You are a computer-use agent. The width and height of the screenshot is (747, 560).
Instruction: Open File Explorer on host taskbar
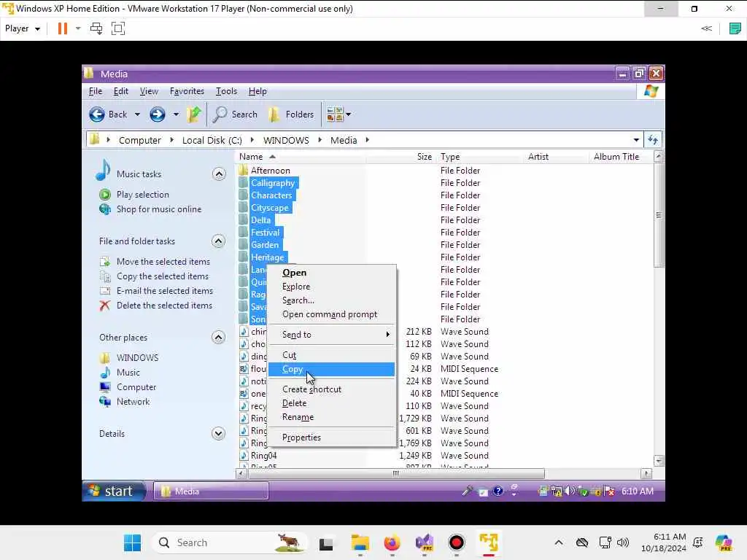360,542
